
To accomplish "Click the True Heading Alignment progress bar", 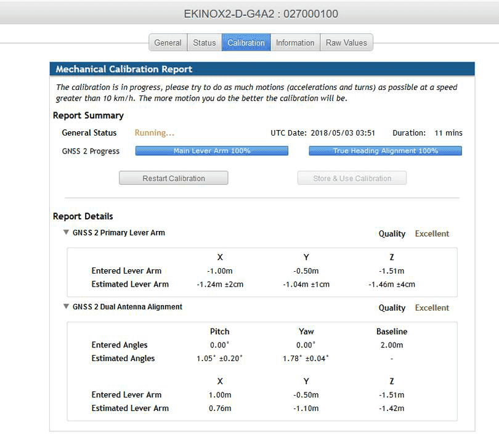I will 385,151.
